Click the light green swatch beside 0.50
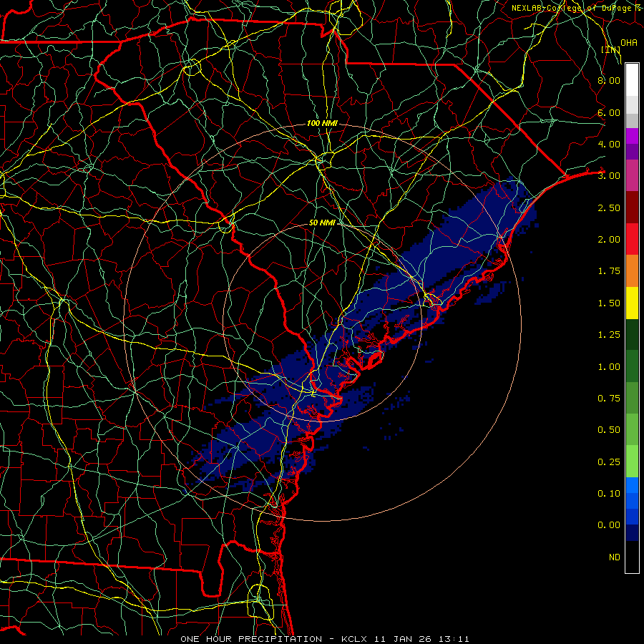Image resolution: width=644 pixels, height=644 pixels. click(632, 429)
